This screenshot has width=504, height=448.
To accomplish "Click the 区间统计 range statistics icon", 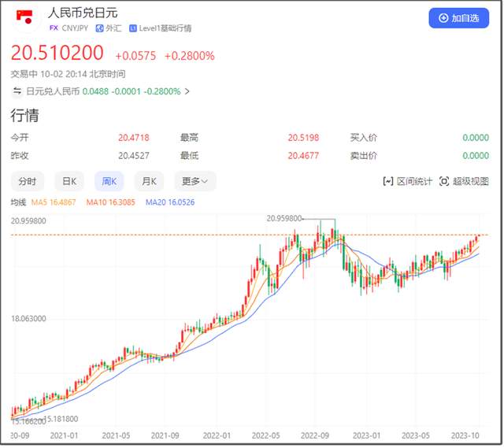I will [x=387, y=181].
